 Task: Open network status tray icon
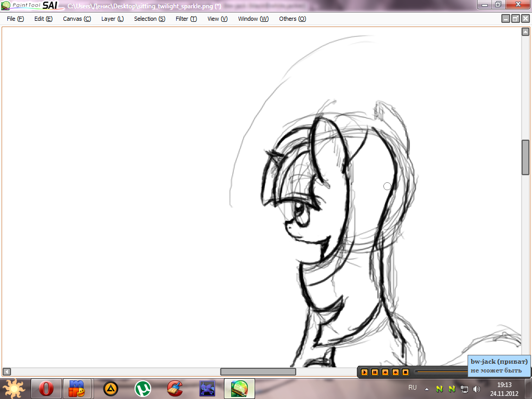pyautogui.click(x=464, y=389)
